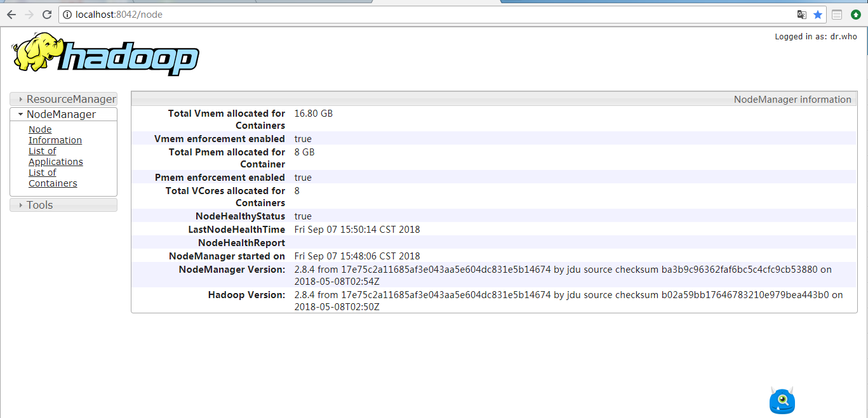Viewport: 868px width, 418px height.
Task: Click Total VCores allocated for Containers label
Action: [x=225, y=197]
